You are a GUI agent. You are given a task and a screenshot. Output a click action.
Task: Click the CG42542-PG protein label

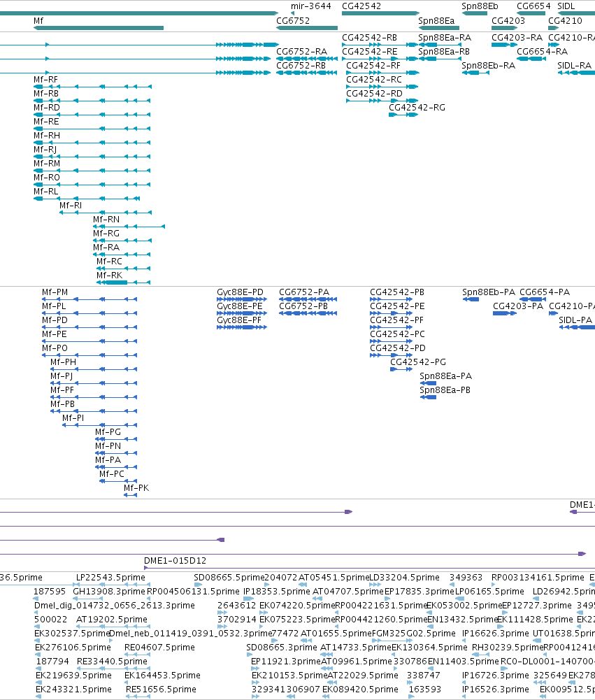(x=418, y=362)
